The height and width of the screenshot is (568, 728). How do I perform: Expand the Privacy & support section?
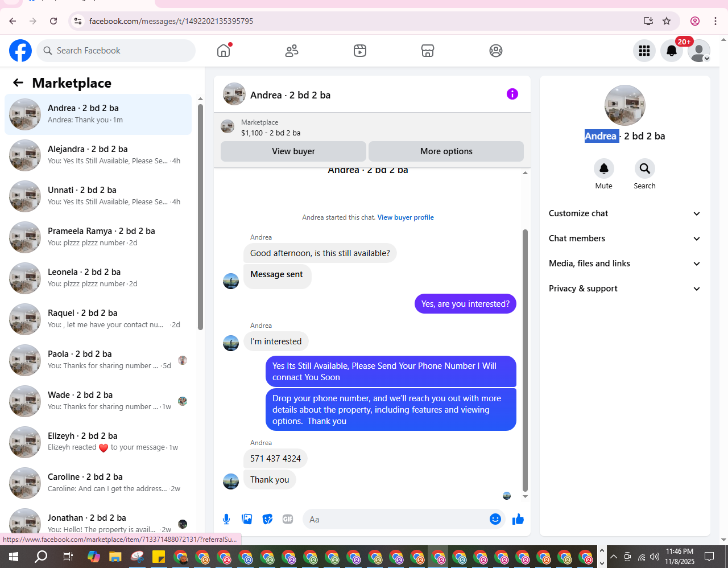point(624,289)
